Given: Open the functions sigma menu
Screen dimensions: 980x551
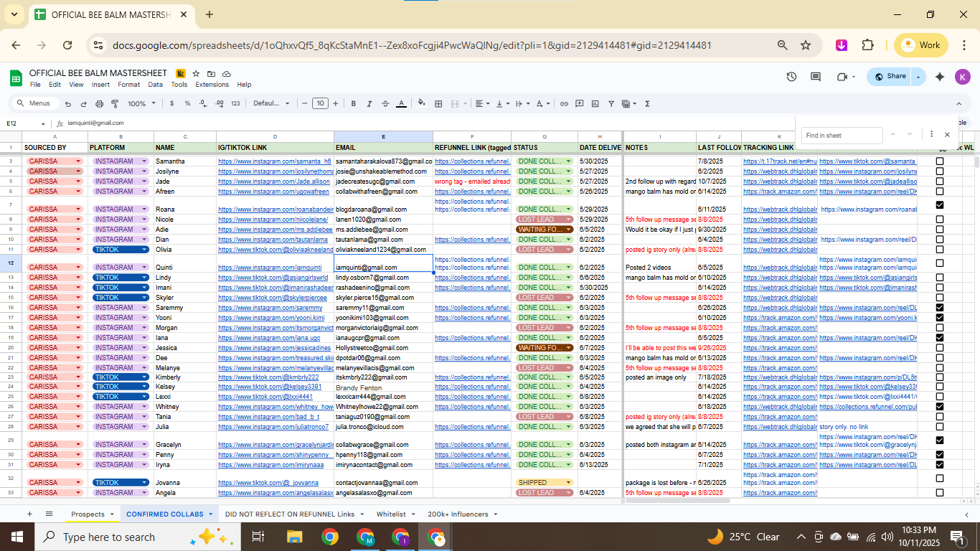Looking at the screenshot, I should point(647,103).
